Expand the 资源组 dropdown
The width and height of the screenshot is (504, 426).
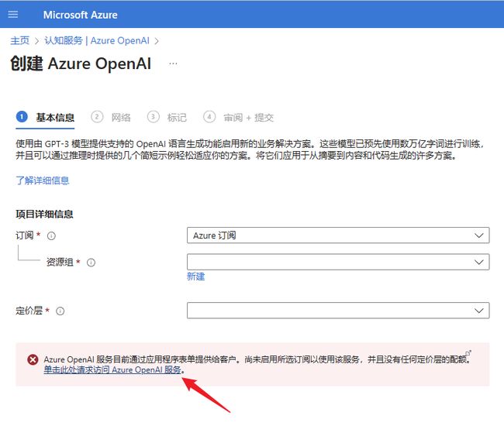pyautogui.click(x=338, y=262)
